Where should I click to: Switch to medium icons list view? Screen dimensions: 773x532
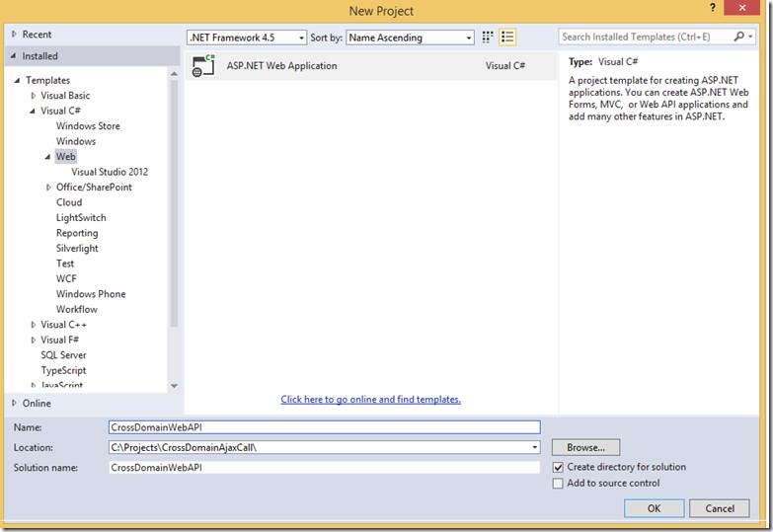507,37
